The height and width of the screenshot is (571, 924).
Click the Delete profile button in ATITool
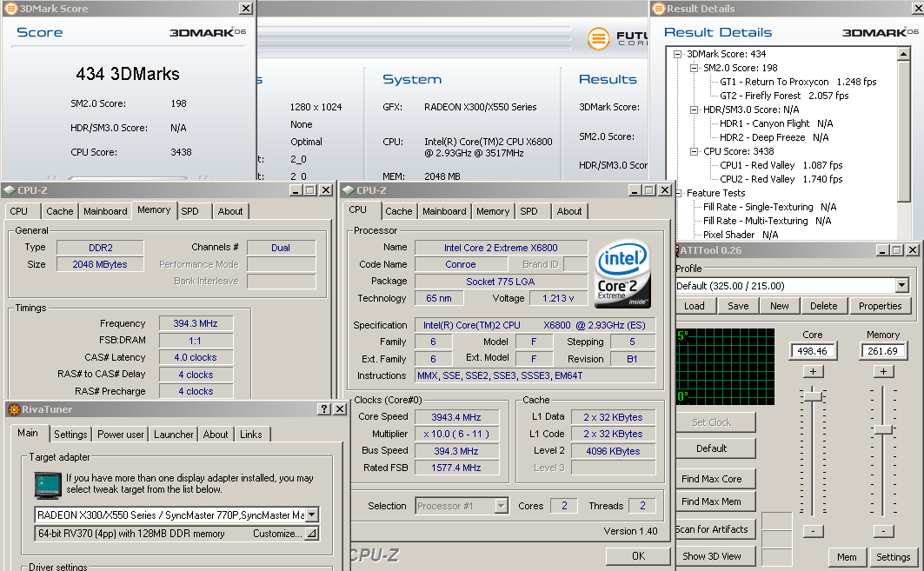(823, 306)
